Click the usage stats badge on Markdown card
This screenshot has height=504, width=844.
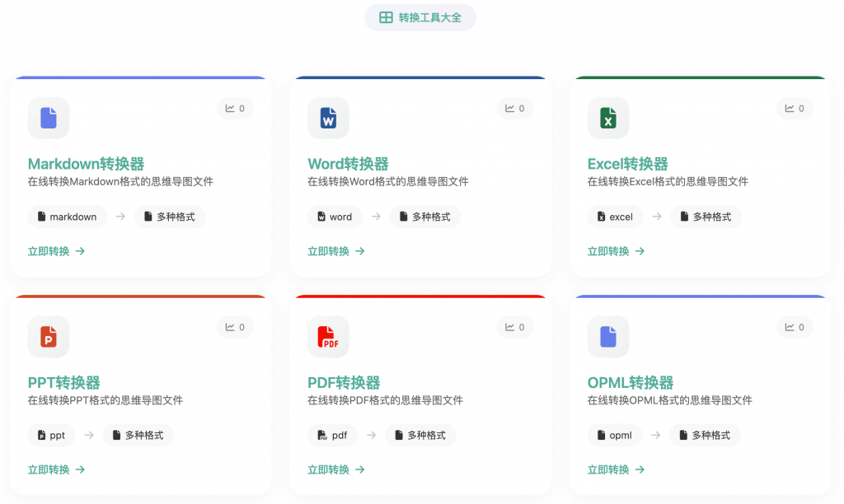click(235, 108)
